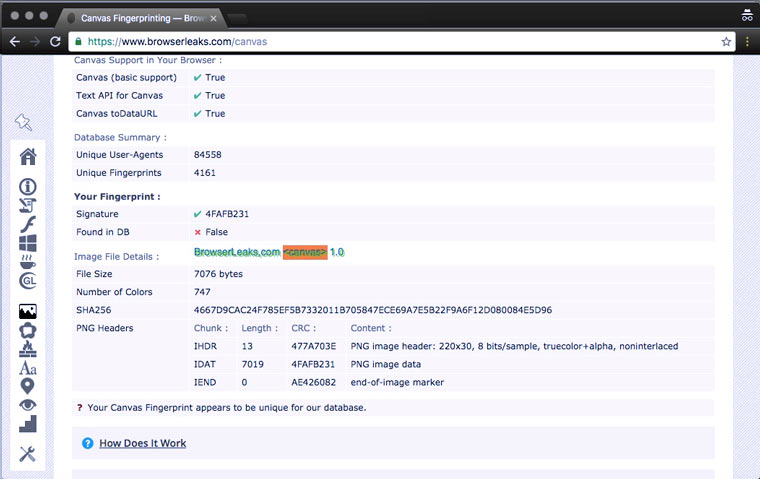Select the canvas picture icon in the sidebar
The width and height of the screenshot is (760, 479).
point(27,311)
